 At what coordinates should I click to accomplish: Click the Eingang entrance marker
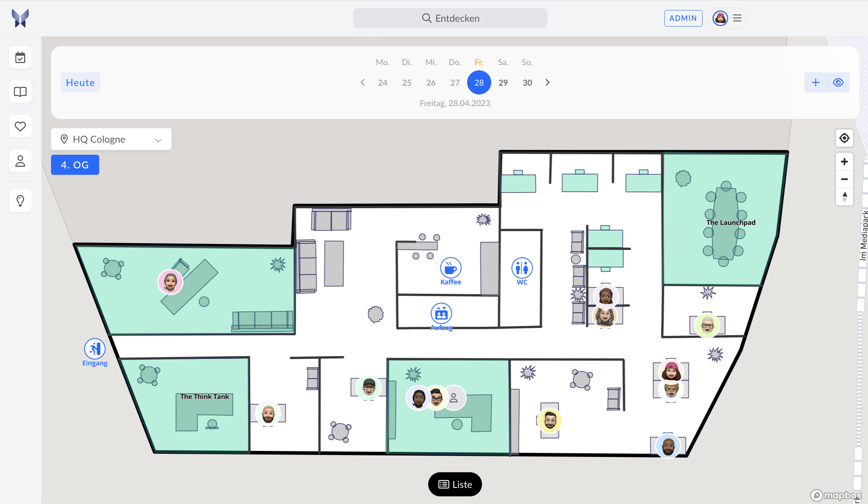pos(95,349)
